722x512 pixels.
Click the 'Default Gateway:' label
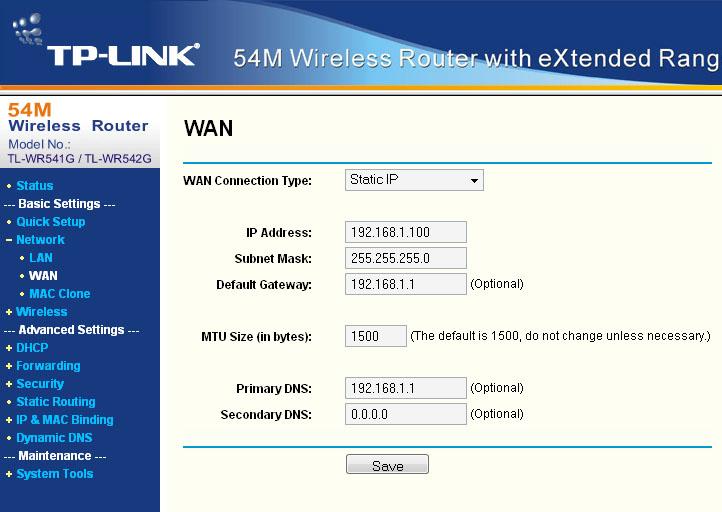click(x=264, y=285)
